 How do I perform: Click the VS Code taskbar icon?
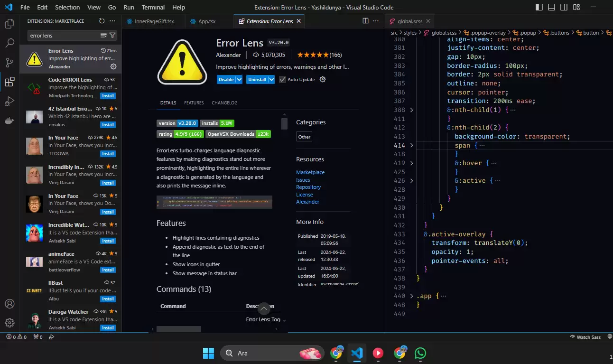tap(357, 353)
